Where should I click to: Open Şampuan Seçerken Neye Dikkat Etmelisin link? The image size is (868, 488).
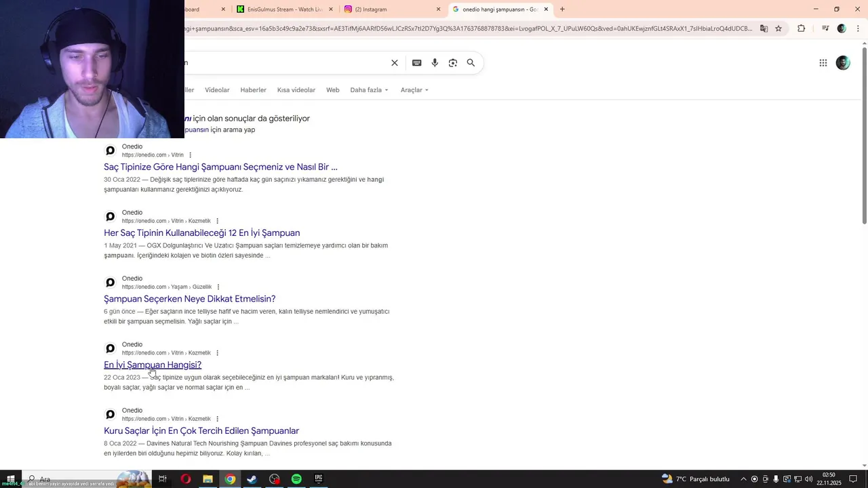189,299
